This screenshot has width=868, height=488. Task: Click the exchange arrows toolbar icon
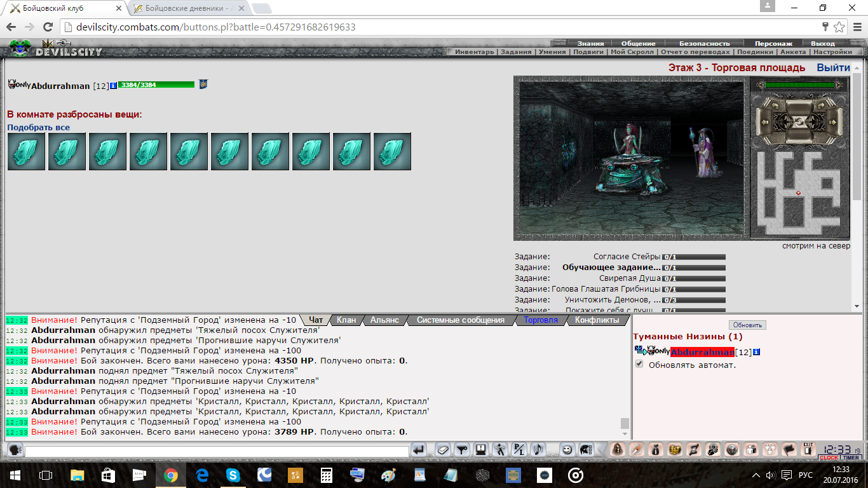coord(694,449)
